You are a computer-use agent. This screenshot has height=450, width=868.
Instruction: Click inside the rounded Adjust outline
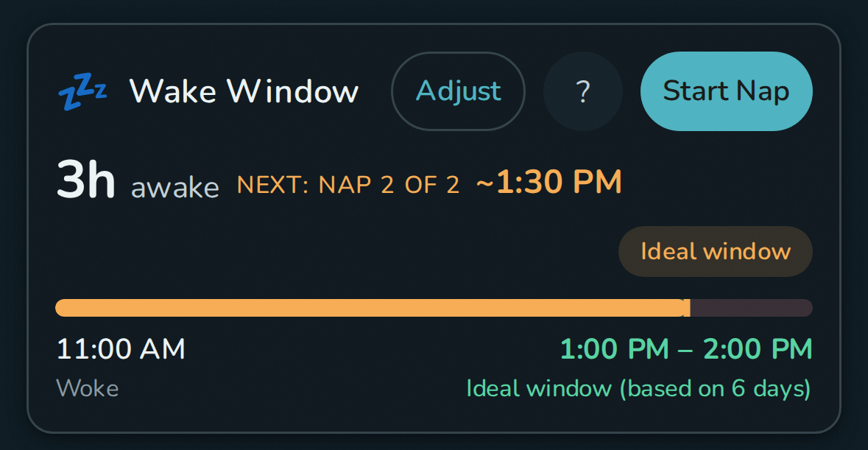coord(458,91)
